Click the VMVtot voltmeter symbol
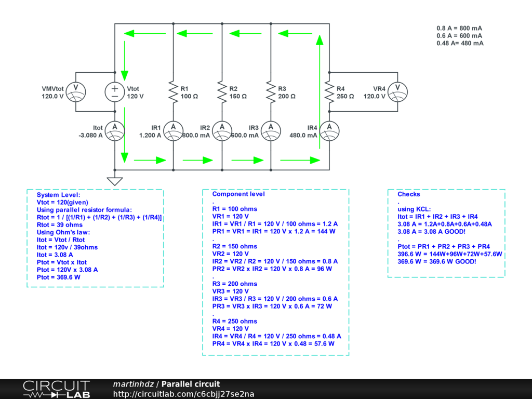This screenshot has height=399, width=532. click(x=76, y=92)
